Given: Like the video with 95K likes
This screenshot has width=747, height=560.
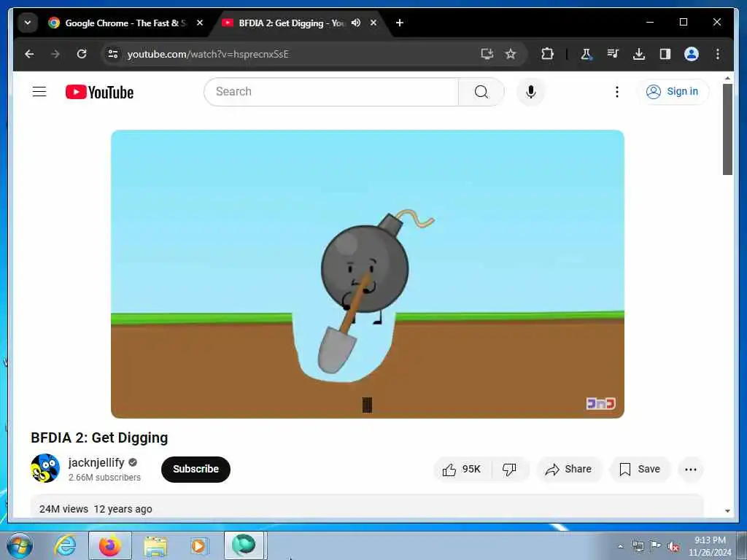Looking at the screenshot, I should pyautogui.click(x=462, y=469).
